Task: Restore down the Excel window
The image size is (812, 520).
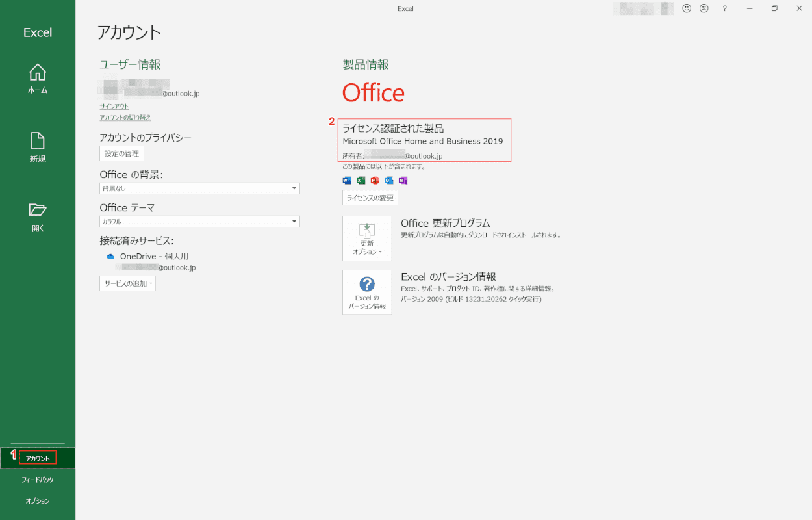Action: coord(774,8)
